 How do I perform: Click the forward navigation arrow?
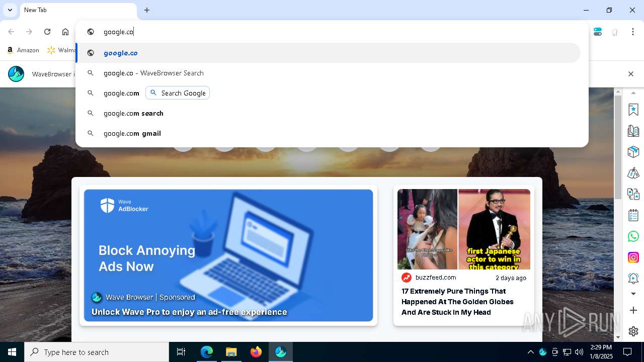pos(29,32)
